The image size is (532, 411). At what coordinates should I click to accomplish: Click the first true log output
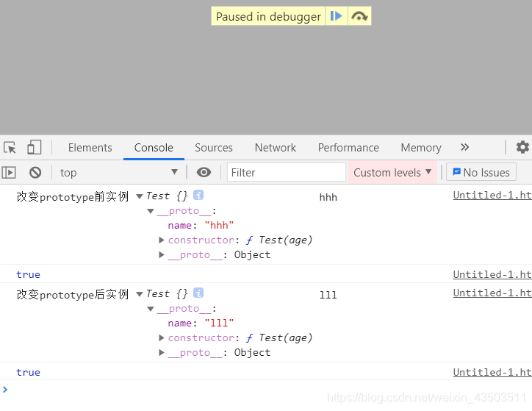point(28,274)
